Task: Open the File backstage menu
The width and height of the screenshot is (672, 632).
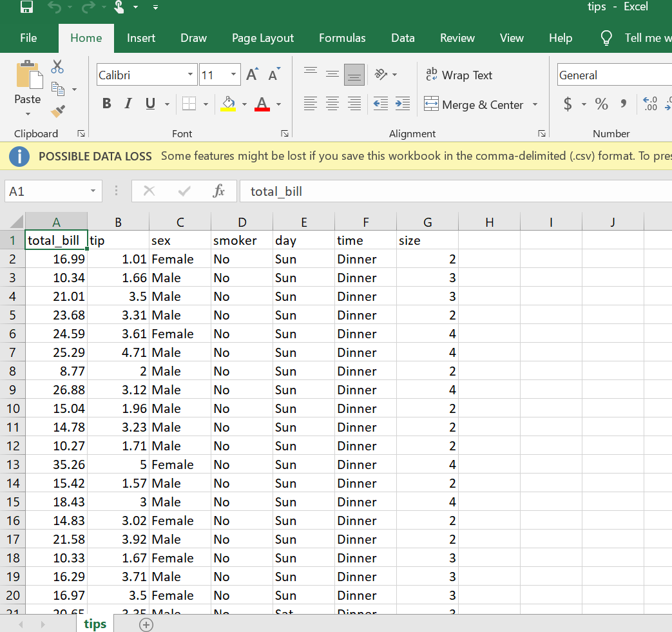Action: 28,38
